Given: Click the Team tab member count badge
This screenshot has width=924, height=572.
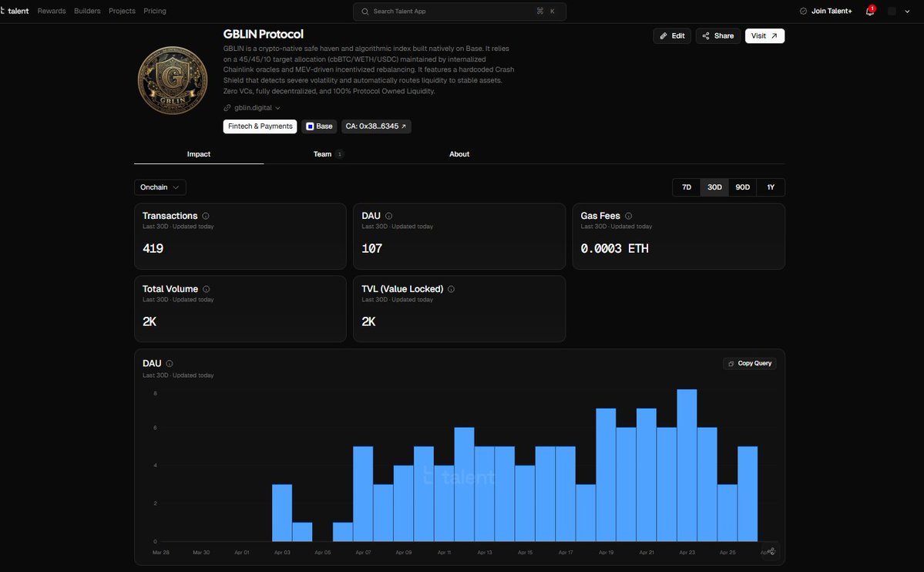Looking at the screenshot, I should [339, 154].
